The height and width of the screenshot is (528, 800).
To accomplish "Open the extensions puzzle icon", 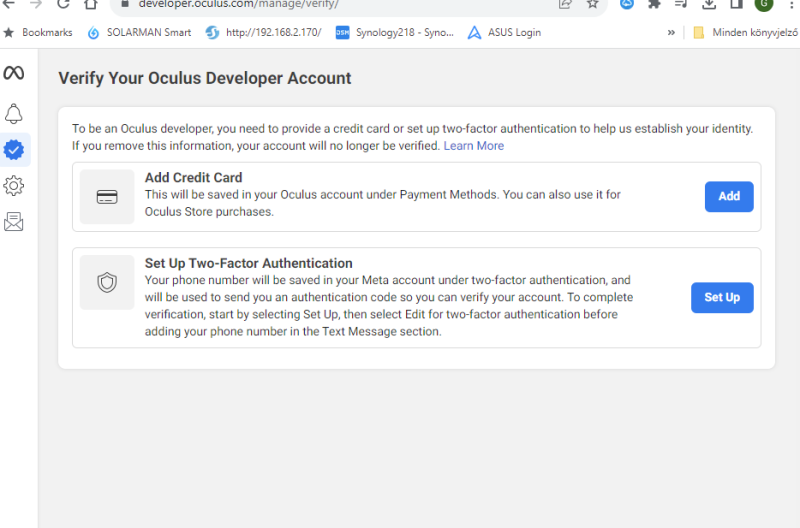I will click(654, 4).
